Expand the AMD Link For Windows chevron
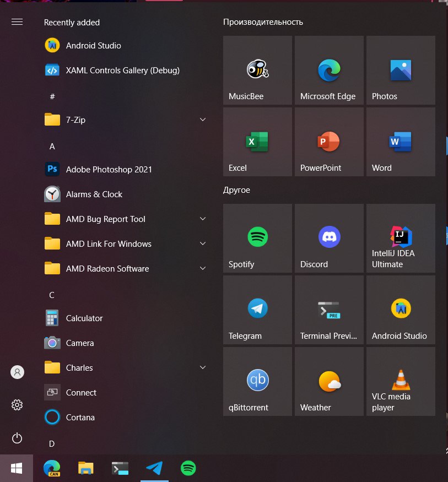Viewport: 448px width, 482px height. point(203,243)
